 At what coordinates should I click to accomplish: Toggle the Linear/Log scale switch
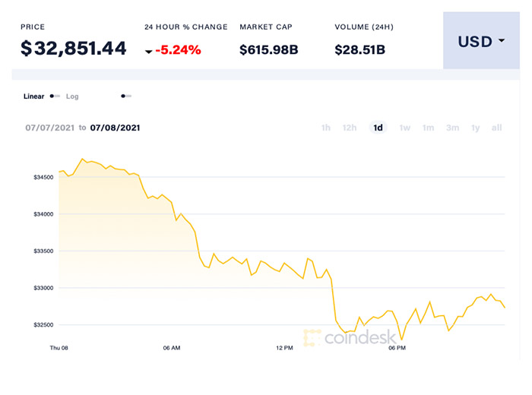(55, 96)
